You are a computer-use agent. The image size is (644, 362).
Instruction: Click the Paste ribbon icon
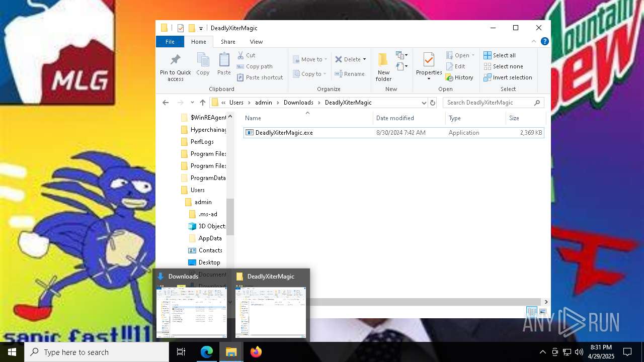click(224, 60)
